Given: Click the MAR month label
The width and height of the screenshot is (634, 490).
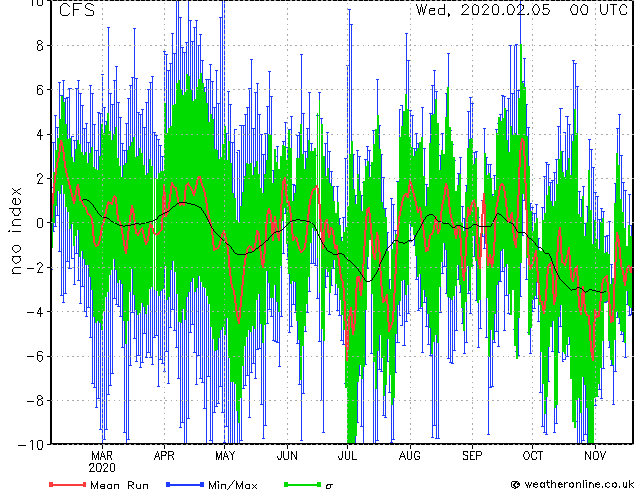Looking at the screenshot, I should click(102, 456).
